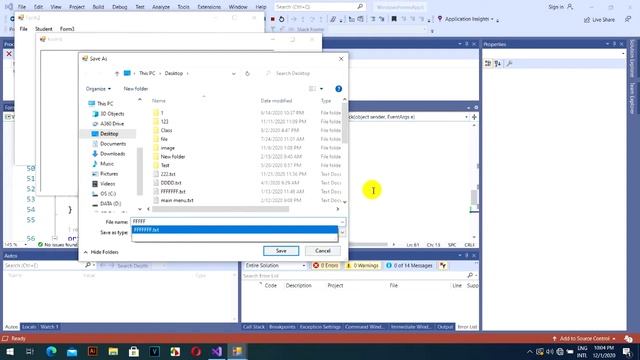
Task: Select the New folder item in file list
Action: tap(173, 157)
